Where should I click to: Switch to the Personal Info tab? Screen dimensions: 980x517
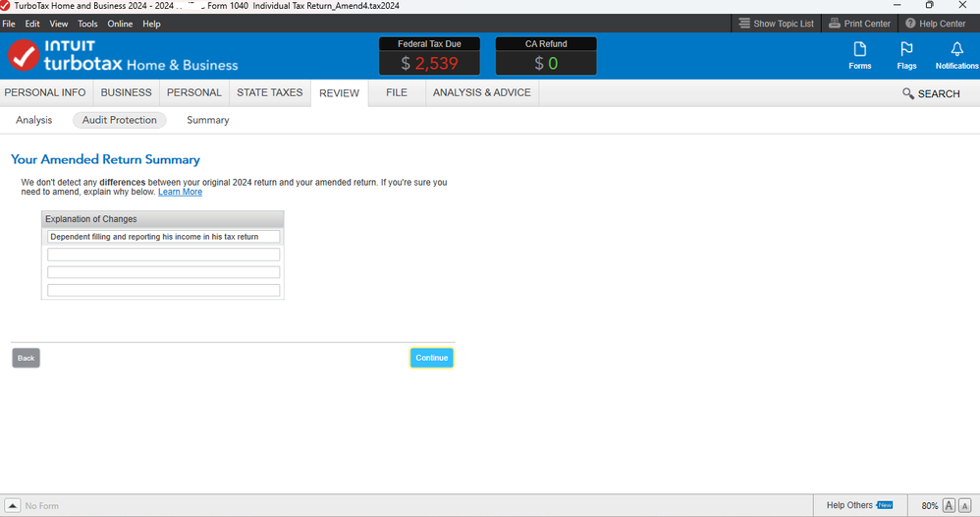pos(45,92)
